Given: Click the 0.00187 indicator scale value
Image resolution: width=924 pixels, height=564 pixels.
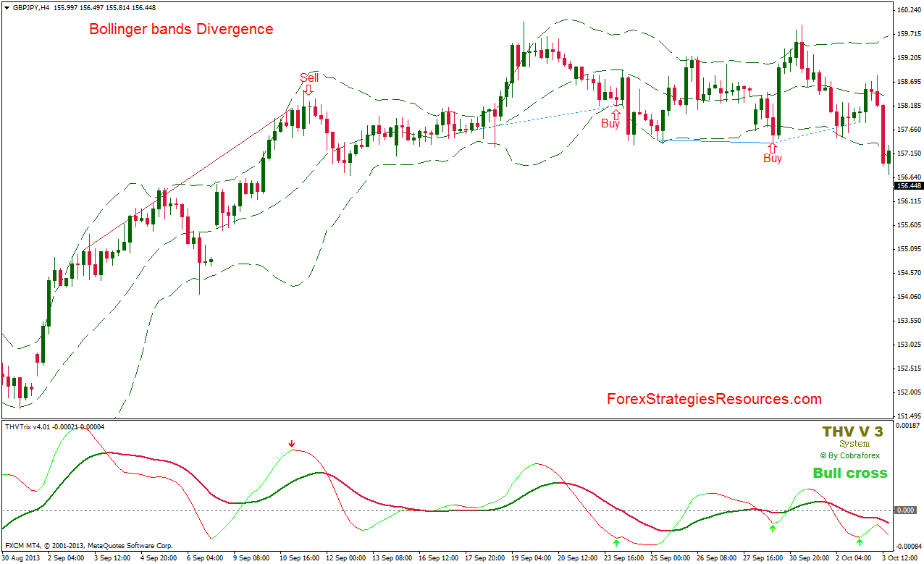Looking at the screenshot, I should click(908, 426).
